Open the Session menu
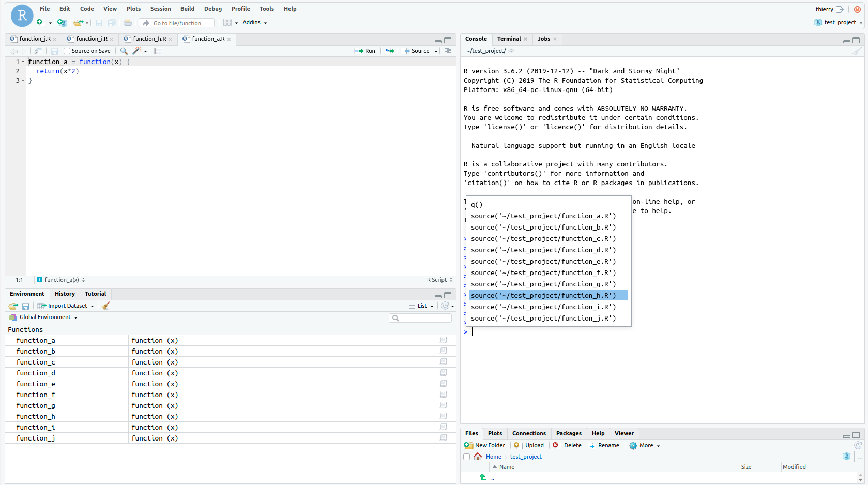Image resolution: width=868 pixels, height=485 pixels. click(160, 9)
